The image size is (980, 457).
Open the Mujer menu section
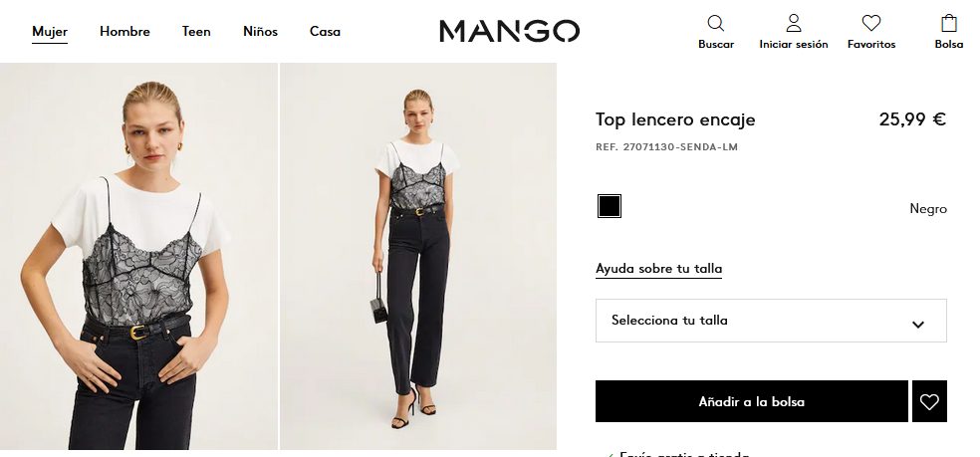click(50, 31)
